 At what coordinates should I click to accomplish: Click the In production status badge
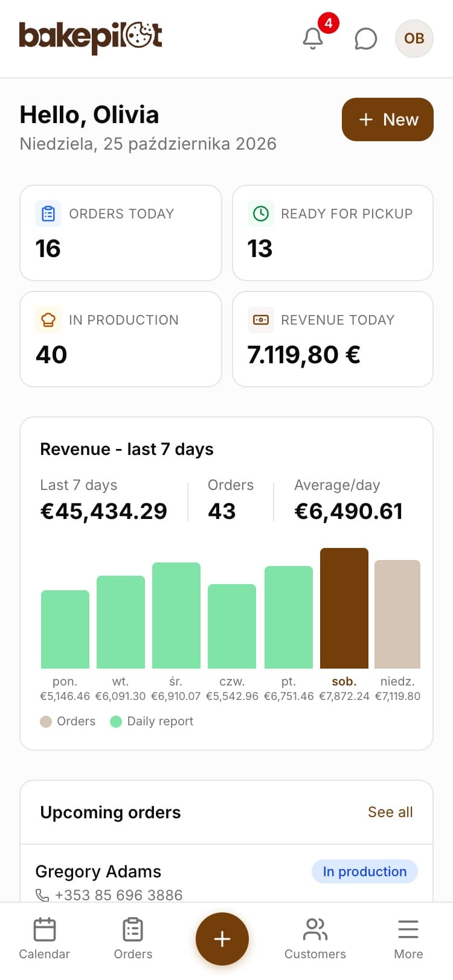[365, 871]
